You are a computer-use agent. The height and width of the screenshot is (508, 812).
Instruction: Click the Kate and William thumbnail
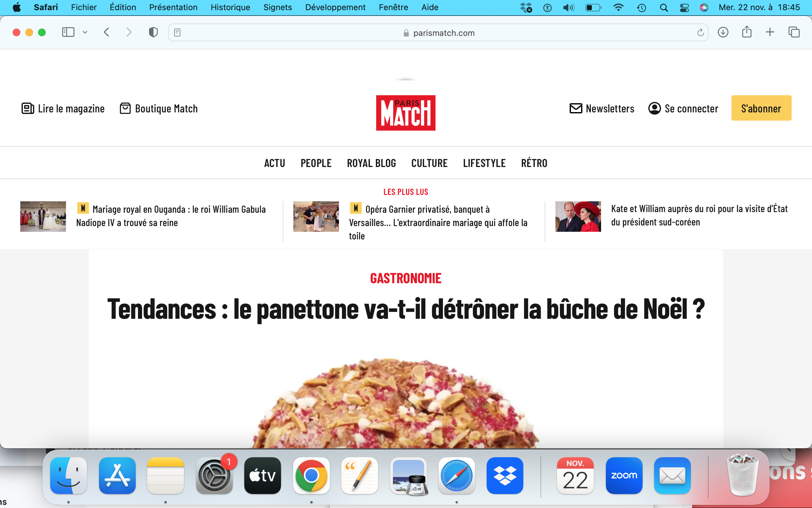point(578,216)
